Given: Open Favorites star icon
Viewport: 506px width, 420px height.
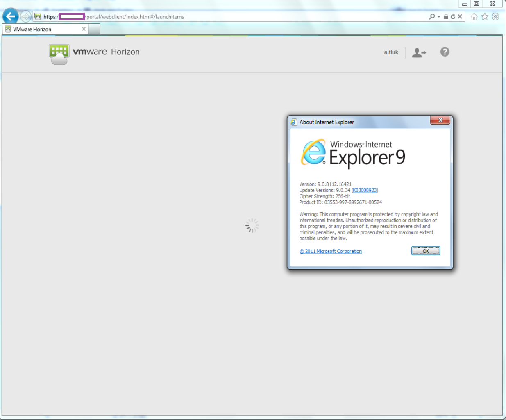Looking at the screenshot, I should click(485, 16).
